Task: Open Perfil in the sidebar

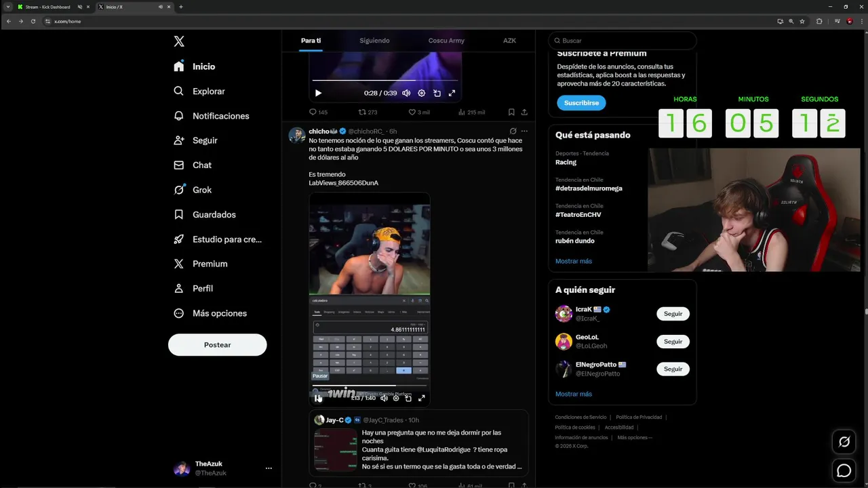Action: (193, 288)
